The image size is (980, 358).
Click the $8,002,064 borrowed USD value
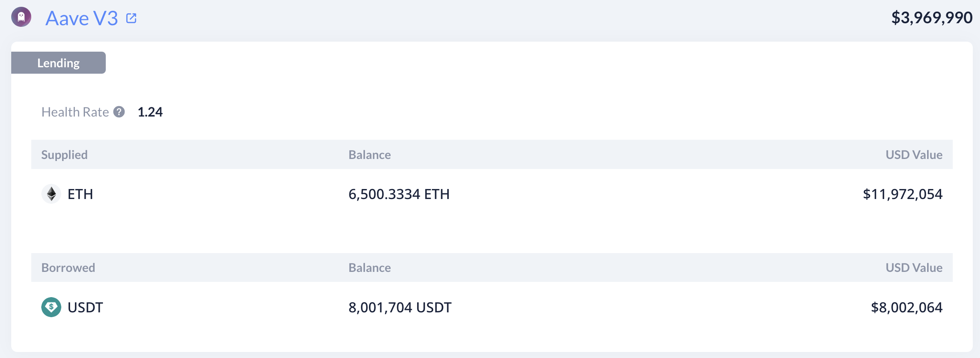[x=907, y=308]
